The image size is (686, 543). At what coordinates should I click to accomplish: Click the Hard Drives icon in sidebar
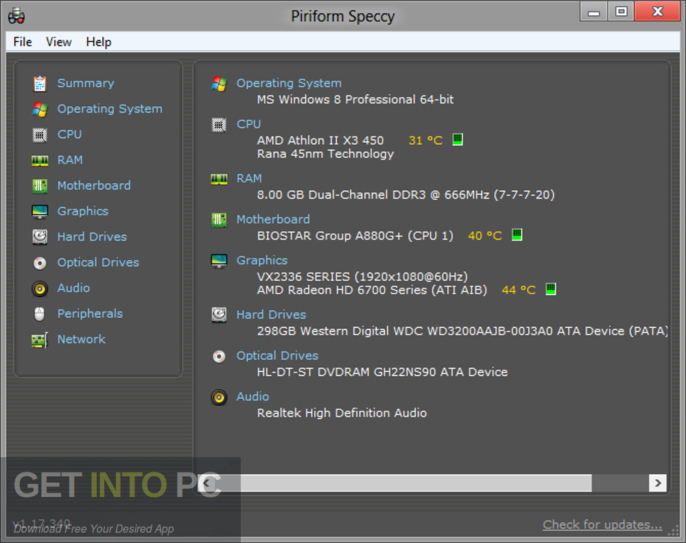pos(40,237)
